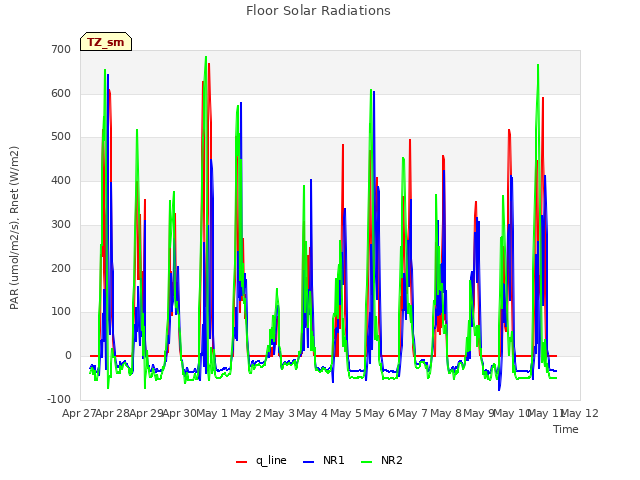Click the TZ_sm annotation label
640x480 pixels.
click(x=106, y=42)
